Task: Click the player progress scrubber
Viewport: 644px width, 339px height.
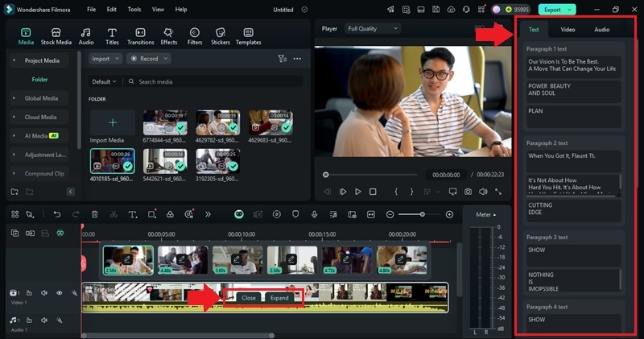Action: click(326, 175)
